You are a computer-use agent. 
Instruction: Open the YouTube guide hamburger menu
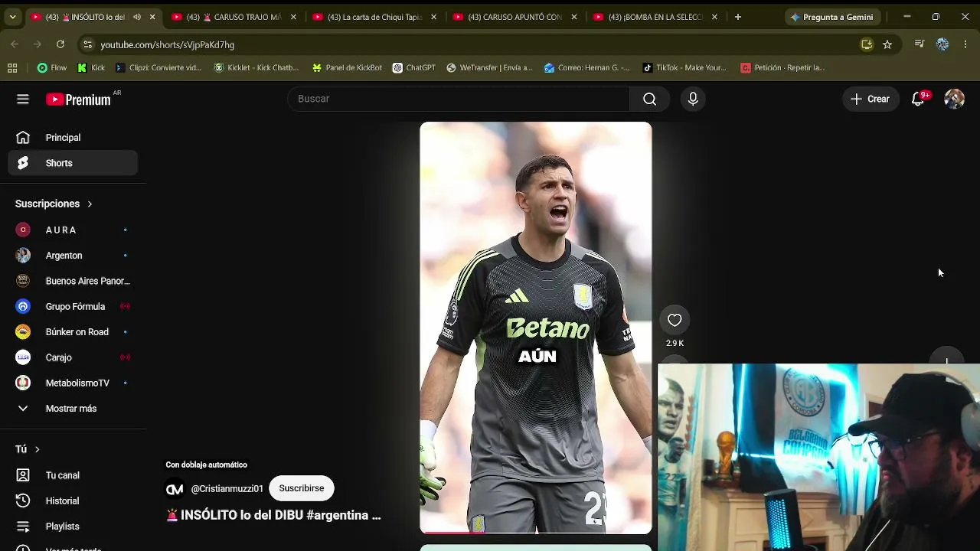coord(23,99)
